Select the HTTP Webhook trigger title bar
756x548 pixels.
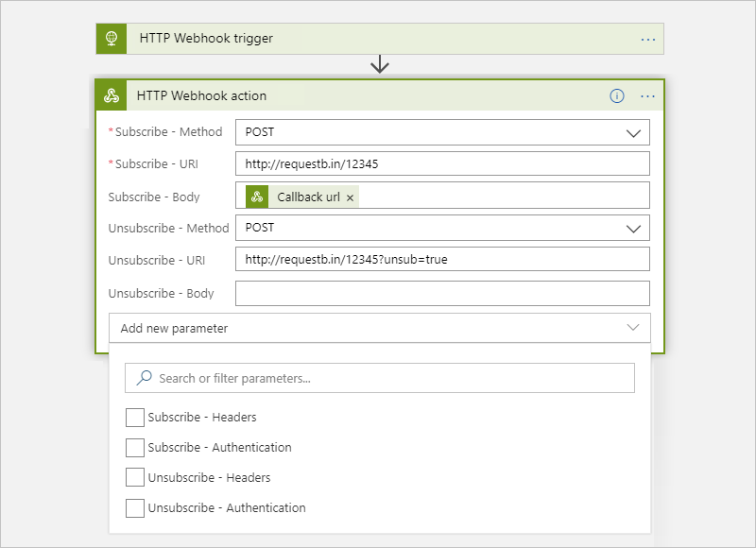point(378,39)
